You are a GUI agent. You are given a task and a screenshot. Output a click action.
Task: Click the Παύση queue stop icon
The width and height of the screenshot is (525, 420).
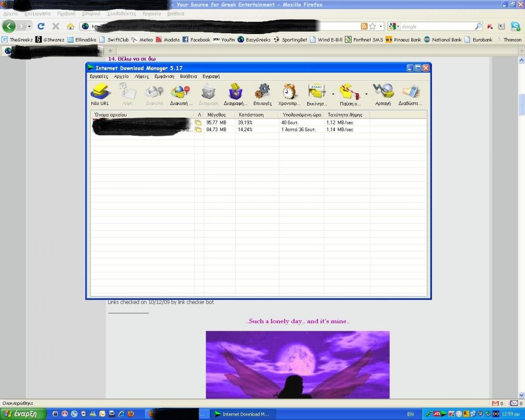[x=350, y=94]
